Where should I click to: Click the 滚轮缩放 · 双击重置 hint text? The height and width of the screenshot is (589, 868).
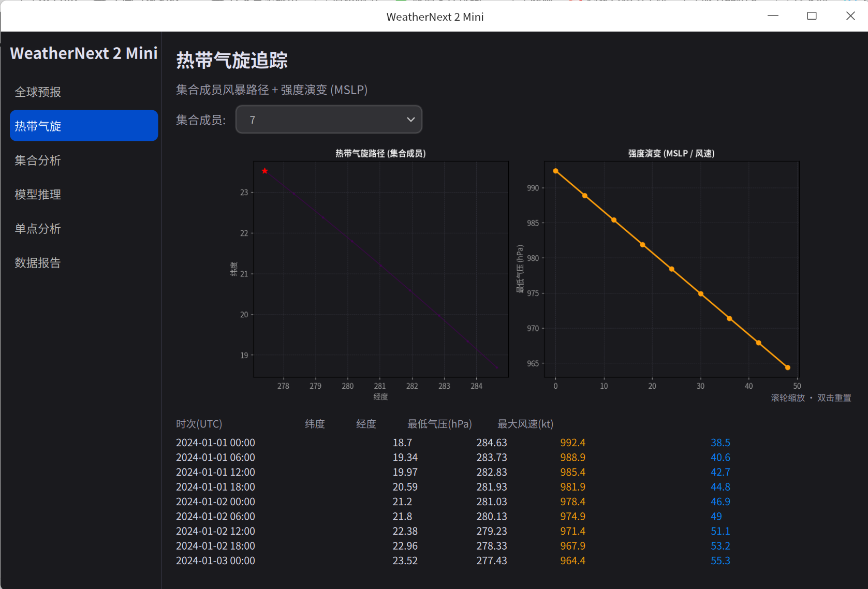tap(811, 397)
